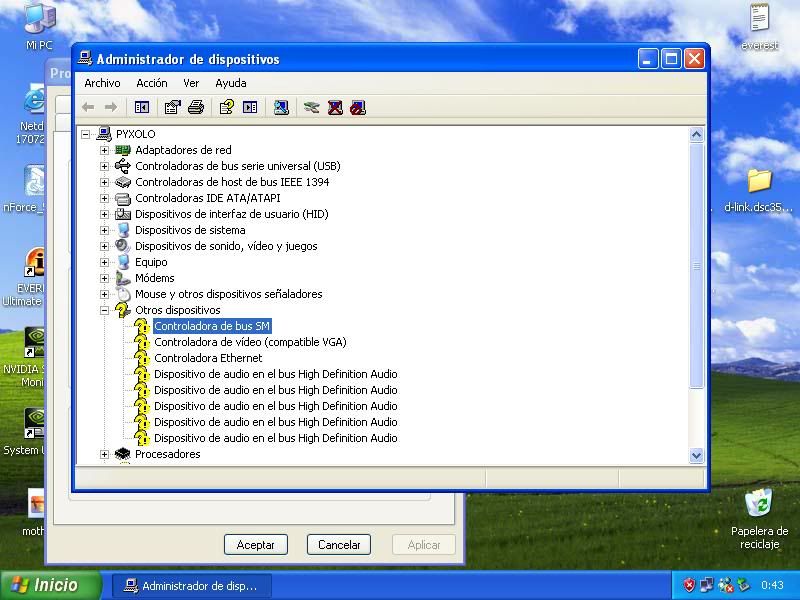The height and width of the screenshot is (600, 800).
Task: Select the Papelera de reciclaje icon
Action: [759, 519]
